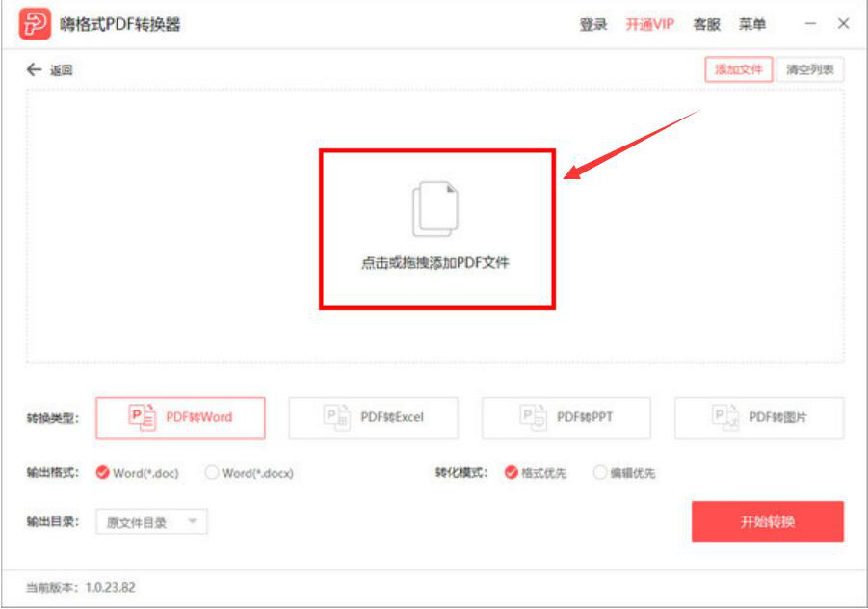
Task: Go back using the 返回 arrow
Action: pyautogui.click(x=35, y=69)
